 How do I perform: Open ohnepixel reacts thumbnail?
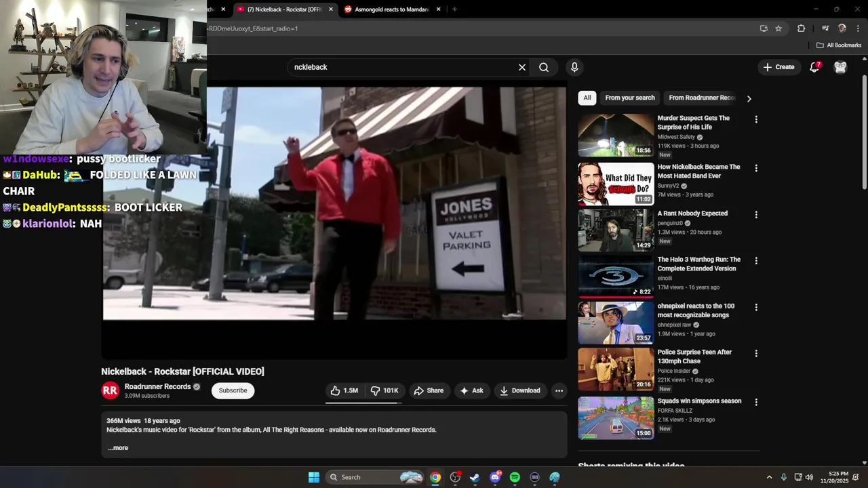[x=616, y=323]
